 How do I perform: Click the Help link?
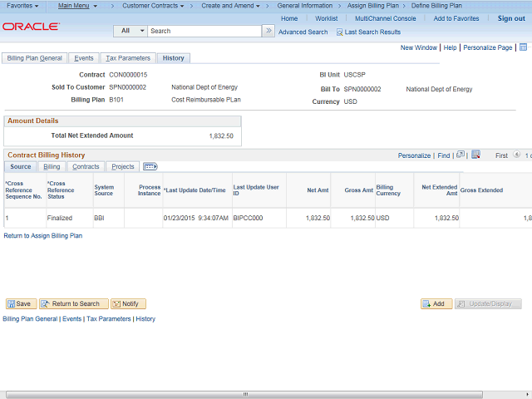(x=450, y=47)
